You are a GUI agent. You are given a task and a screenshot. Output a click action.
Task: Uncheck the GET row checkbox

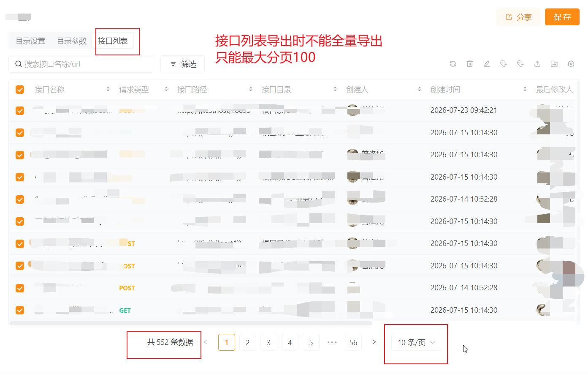click(20, 310)
